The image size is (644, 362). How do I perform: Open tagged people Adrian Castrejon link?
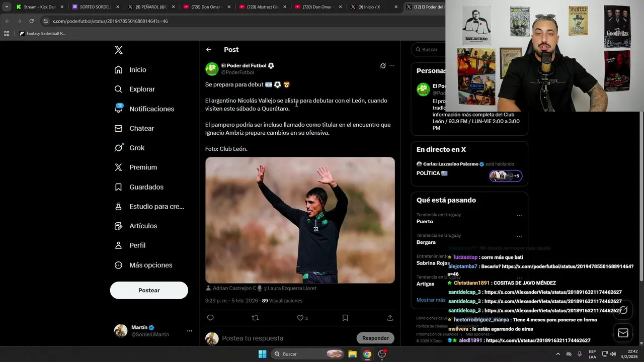tap(261, 289)
